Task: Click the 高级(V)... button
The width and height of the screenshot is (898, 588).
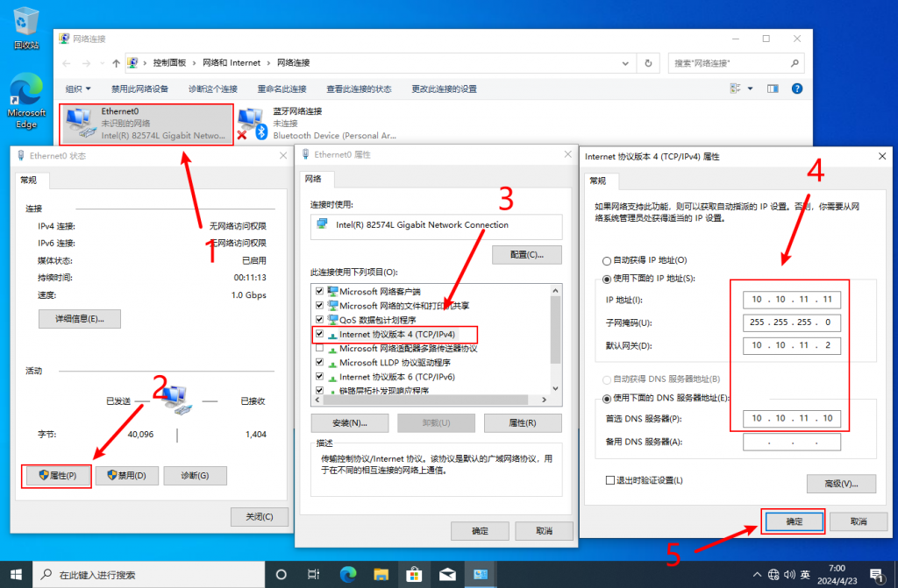Action: [841, 484]
